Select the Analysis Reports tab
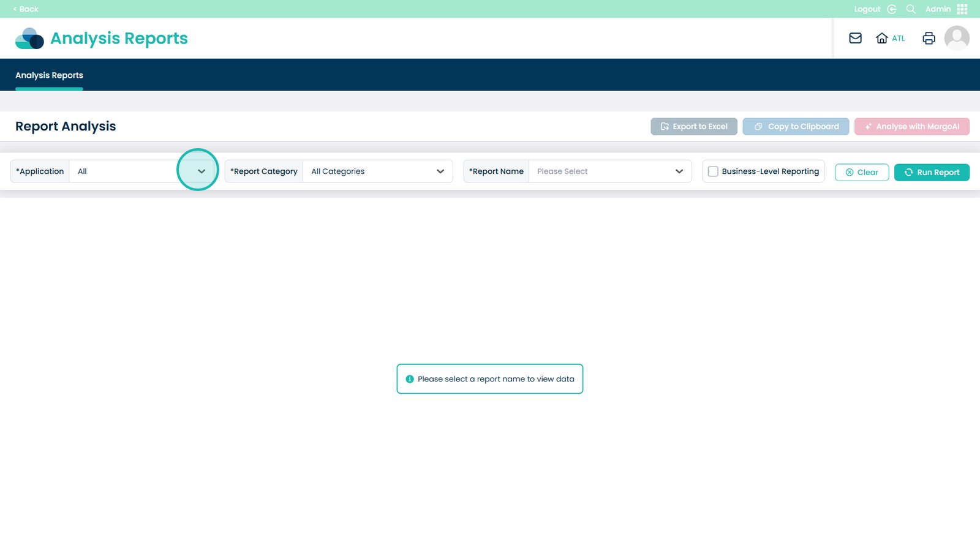Image resolution: width=980 pixels, height=551 pixels. 49,75
